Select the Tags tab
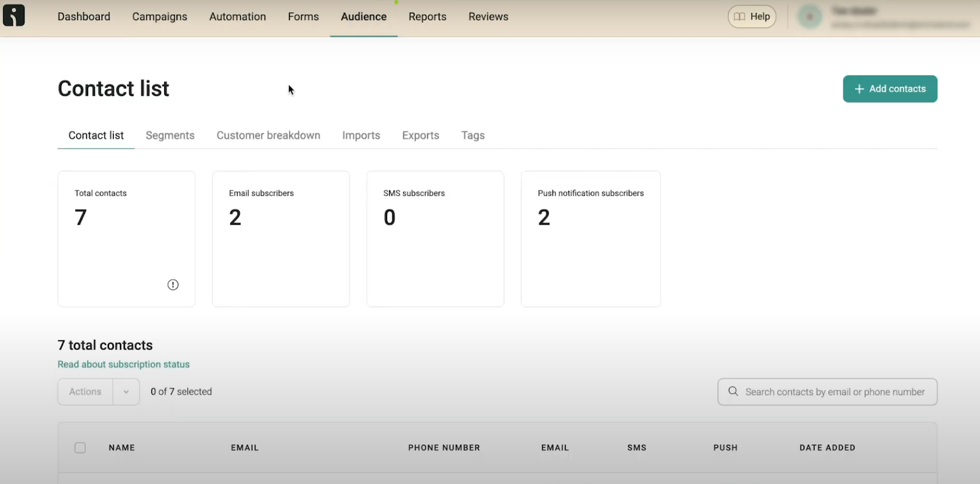The image size is (980, 484). click(473, 135)
